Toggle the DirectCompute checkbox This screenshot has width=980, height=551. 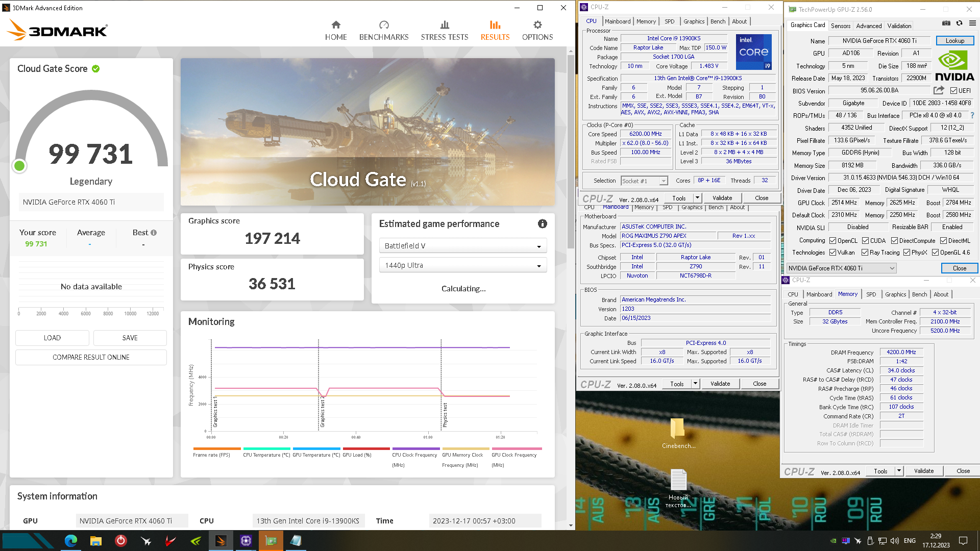pyautogui.click(x=894, y=241)
